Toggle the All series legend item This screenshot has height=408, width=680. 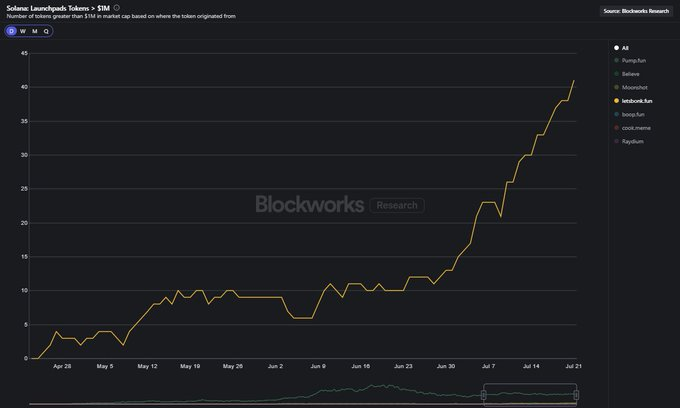[x=625, y=48]
